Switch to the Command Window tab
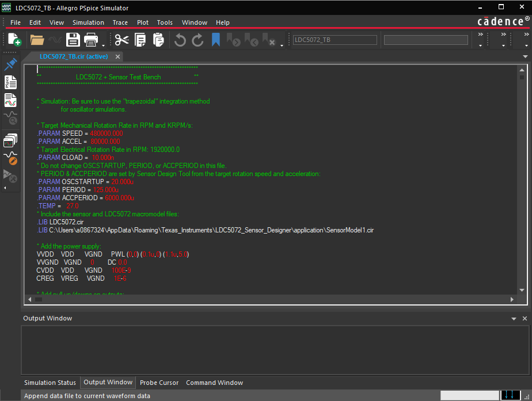The width and height of the screenshot is (532, 401). 214,383
